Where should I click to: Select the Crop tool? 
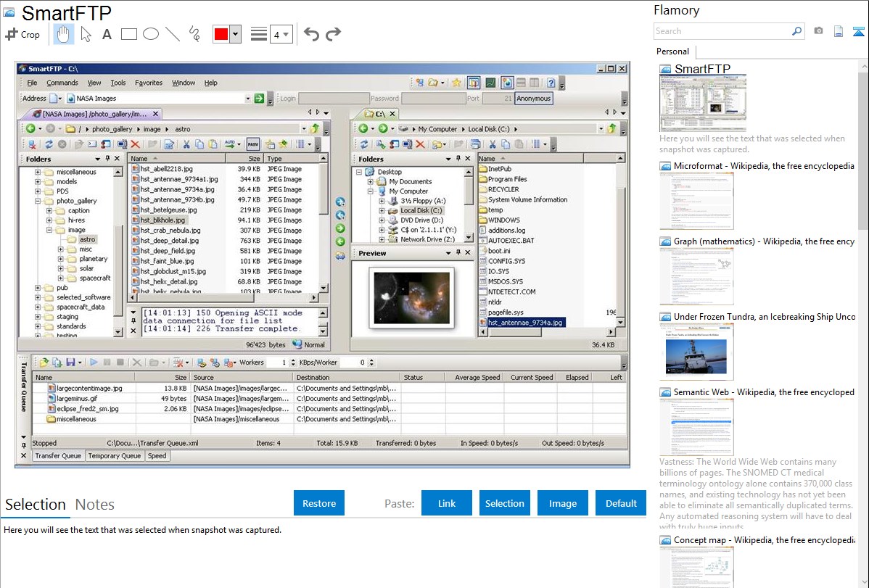point(23,34)
